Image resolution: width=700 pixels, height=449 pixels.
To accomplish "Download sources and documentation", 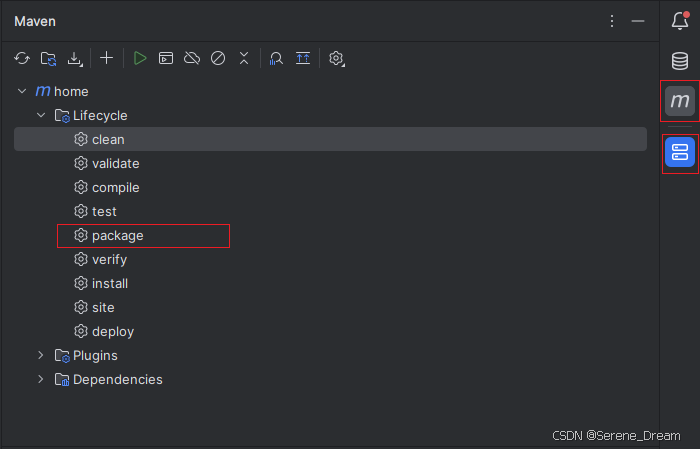I will click(x=75, y=58).
